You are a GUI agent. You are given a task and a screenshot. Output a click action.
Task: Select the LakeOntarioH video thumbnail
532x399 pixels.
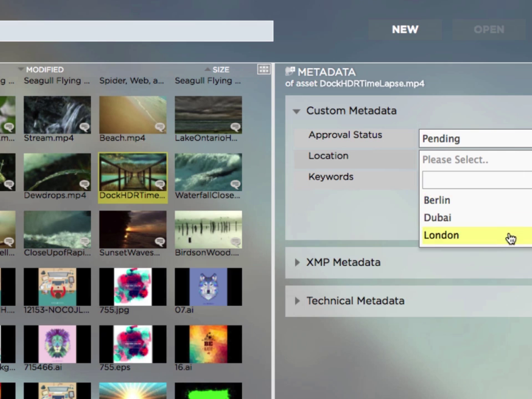pyautogui.click(x=208, y=115)
